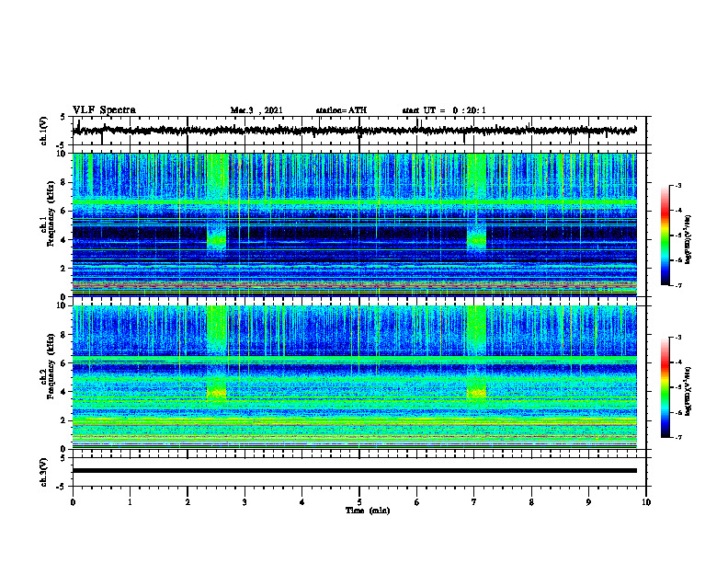Click the ch.1 noise burst near 7 minutes
The width and height of the screenshot is (728, 563).
coord(476,237)
